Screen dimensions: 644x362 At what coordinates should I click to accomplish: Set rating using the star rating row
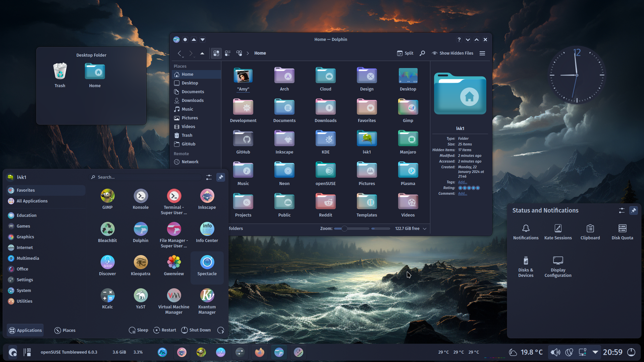pyautogui.click(x=469, y=188)
